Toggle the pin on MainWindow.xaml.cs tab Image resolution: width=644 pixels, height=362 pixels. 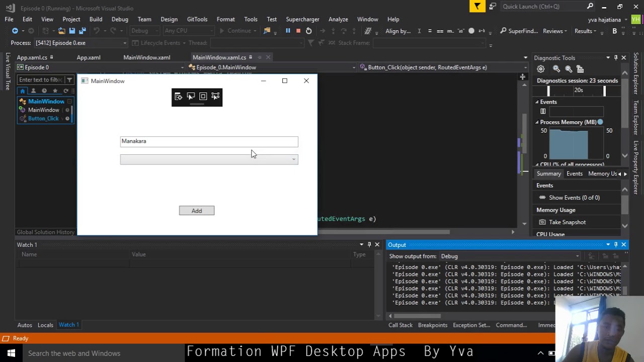coord(260,57)
